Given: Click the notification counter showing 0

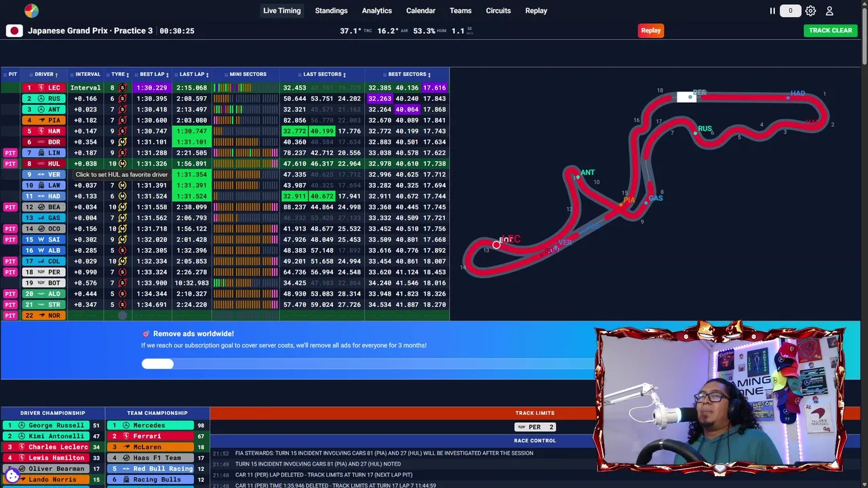Looking at the screenshot, I should 790,11.
